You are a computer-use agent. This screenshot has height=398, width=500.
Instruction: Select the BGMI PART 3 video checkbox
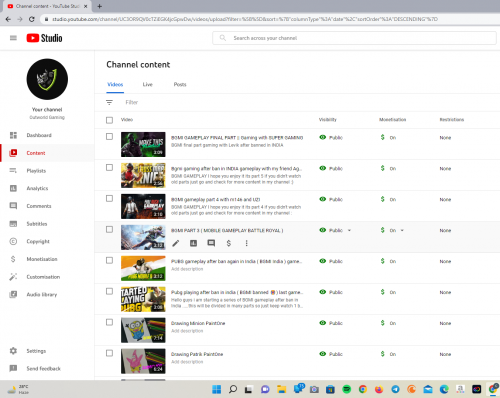click(109, 229)
